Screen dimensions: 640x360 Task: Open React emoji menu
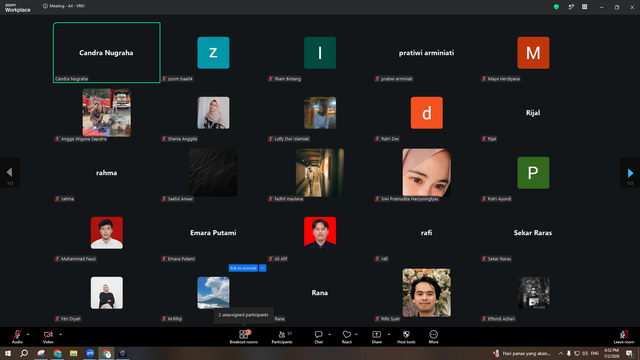[347, 337]
